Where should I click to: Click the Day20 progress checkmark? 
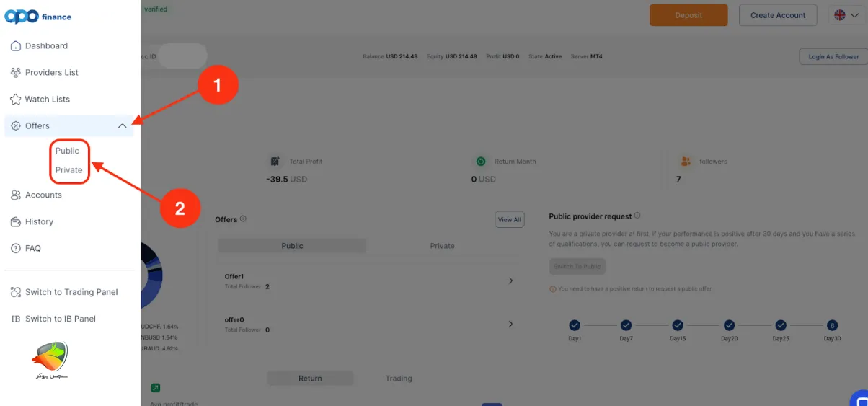[730, 325]
